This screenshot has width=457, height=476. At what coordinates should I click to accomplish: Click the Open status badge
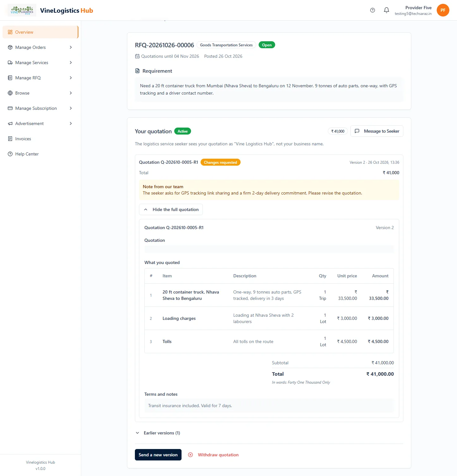pos(267,45)
